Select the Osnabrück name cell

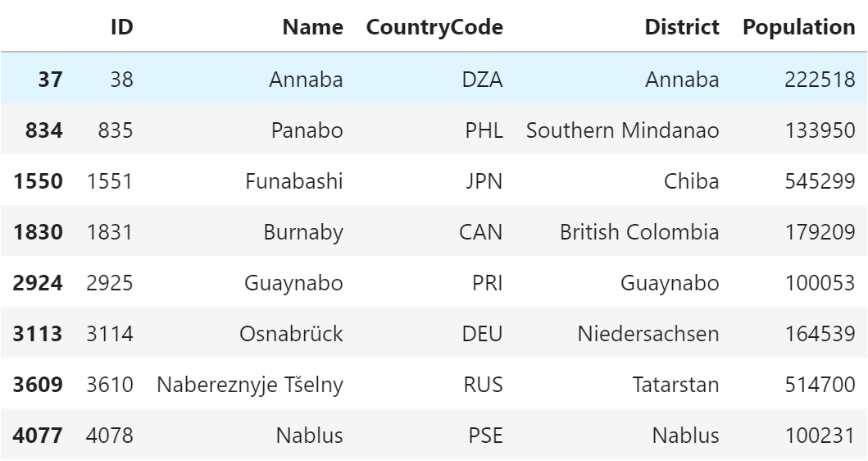click(x=293, y=334)
